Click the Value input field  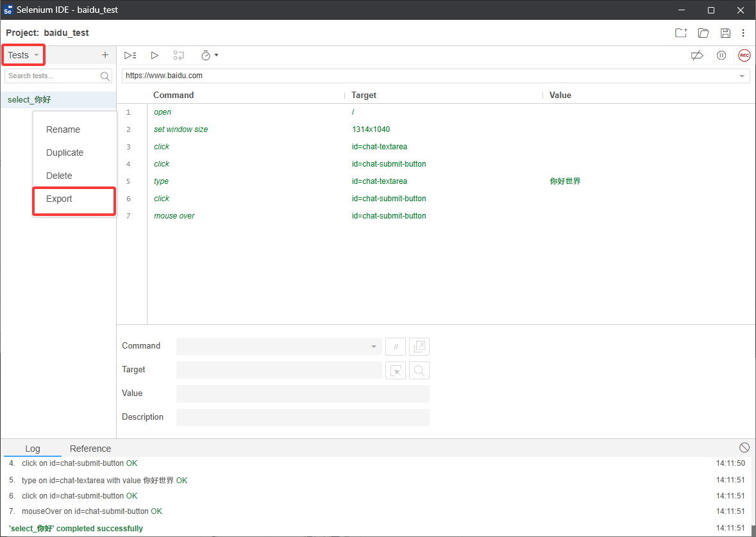[303, 394]
